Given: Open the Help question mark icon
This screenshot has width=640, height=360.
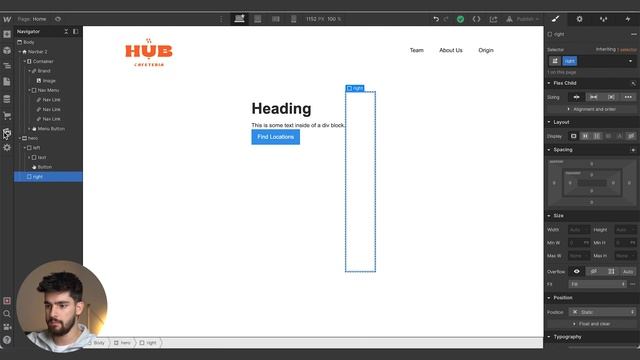Looking at the screenshot, I should coord(7,340).
